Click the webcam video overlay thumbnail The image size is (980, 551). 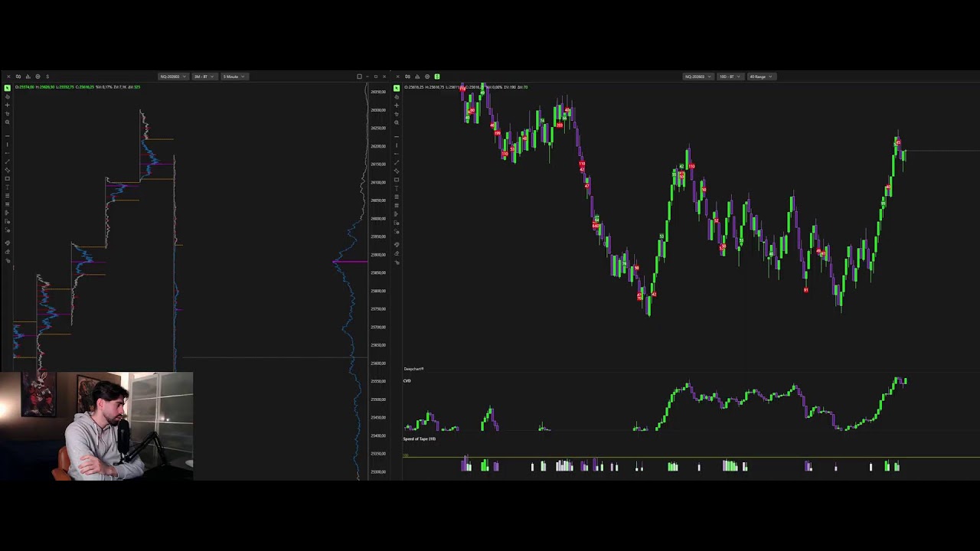96,426
